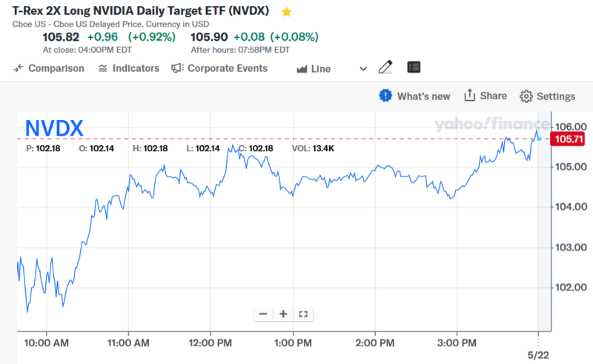
Task: Click the red 105.71 price label
Action: coord(570,139)
